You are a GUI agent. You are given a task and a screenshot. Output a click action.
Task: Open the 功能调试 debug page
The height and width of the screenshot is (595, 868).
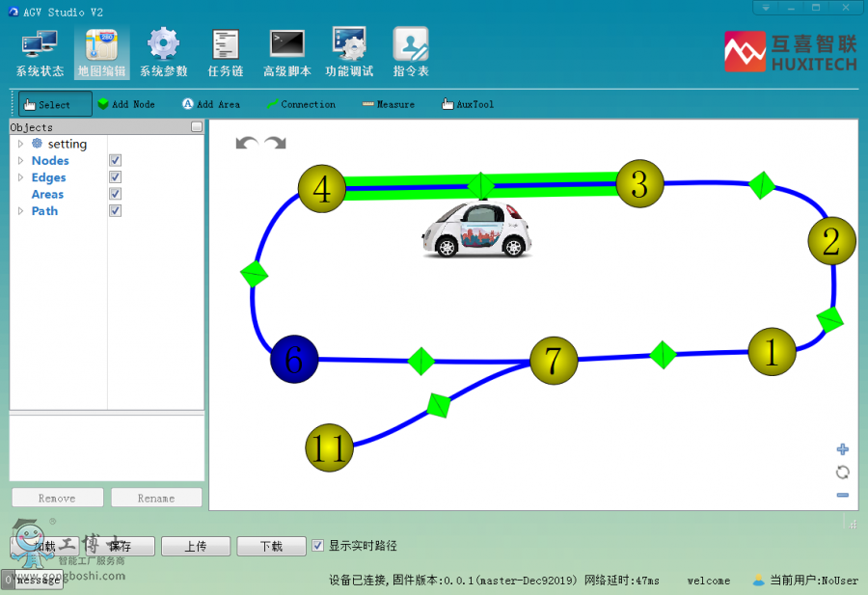(x=348, y=52)
